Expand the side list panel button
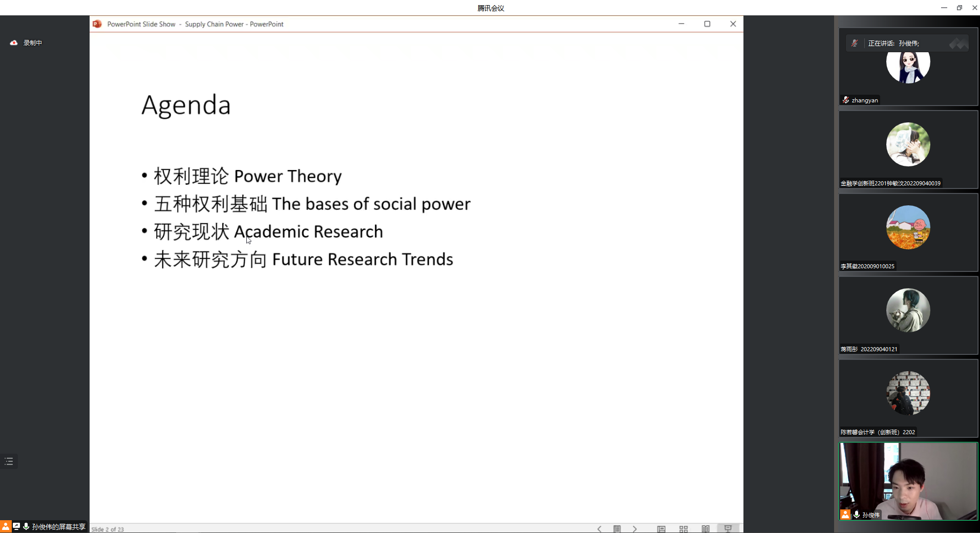 pyautogui.click(x=9, y=461)
